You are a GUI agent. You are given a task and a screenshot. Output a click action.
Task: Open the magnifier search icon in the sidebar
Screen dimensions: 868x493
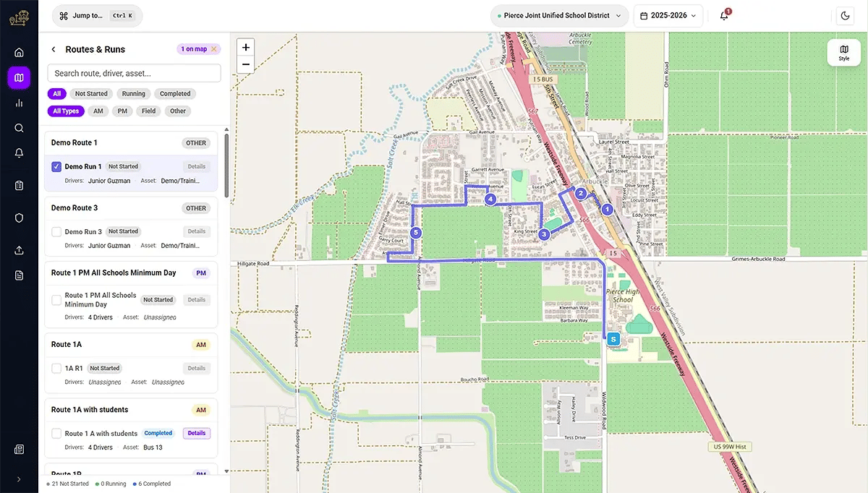pyautogui.click(x=19, y=128)
